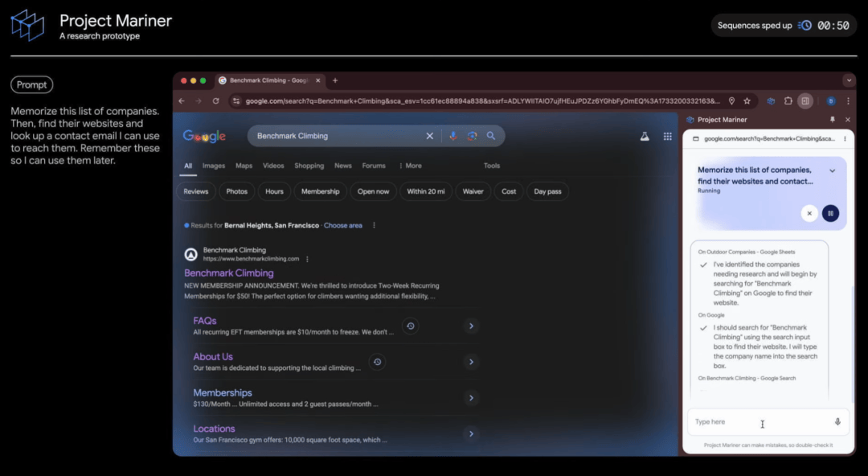Open the Locations sitelink
The image size is (868, 476).
click(x=215, y=429)
